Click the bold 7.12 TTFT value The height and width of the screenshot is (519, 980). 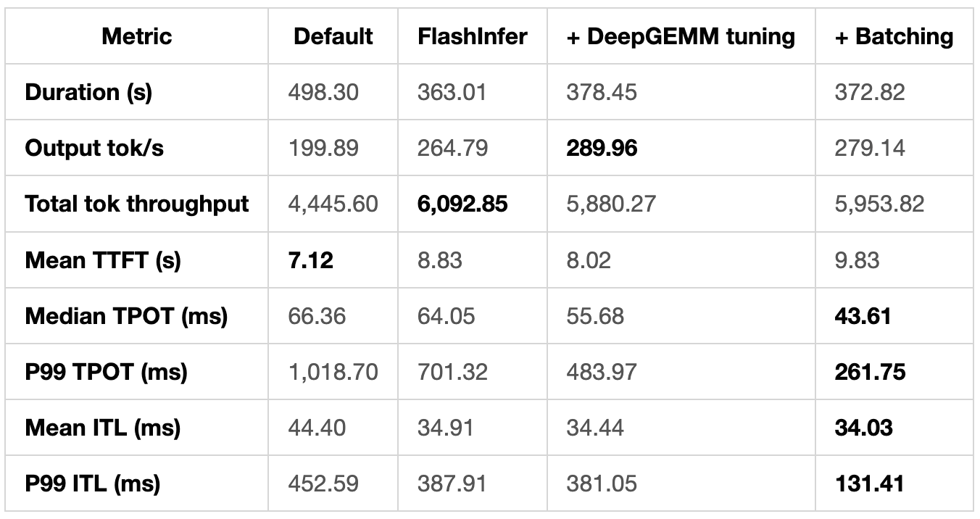(311, 259)
